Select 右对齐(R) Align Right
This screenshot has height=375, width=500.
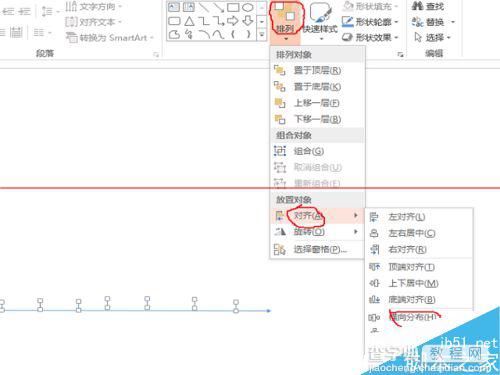point(419,249)
